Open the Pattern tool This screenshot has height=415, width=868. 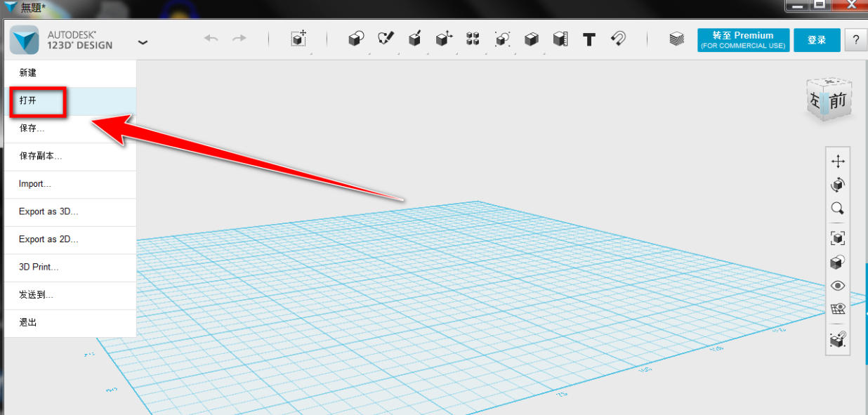(473, 39)
